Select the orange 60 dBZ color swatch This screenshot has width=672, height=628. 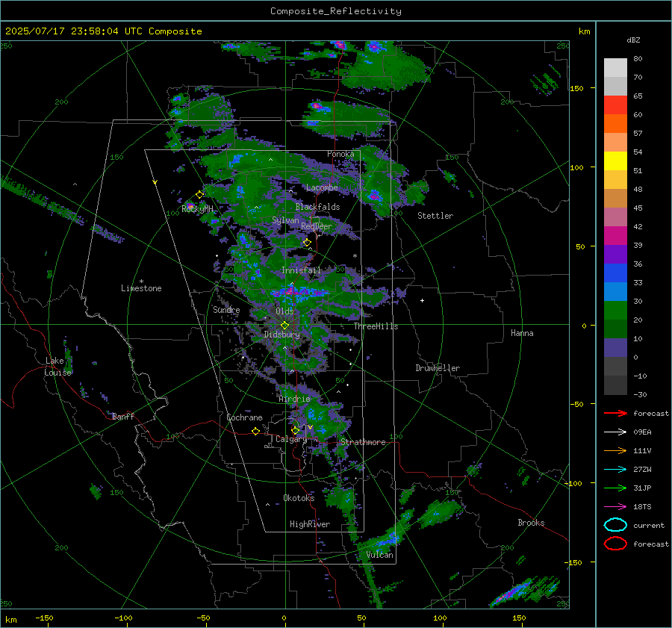coord(615,123)
